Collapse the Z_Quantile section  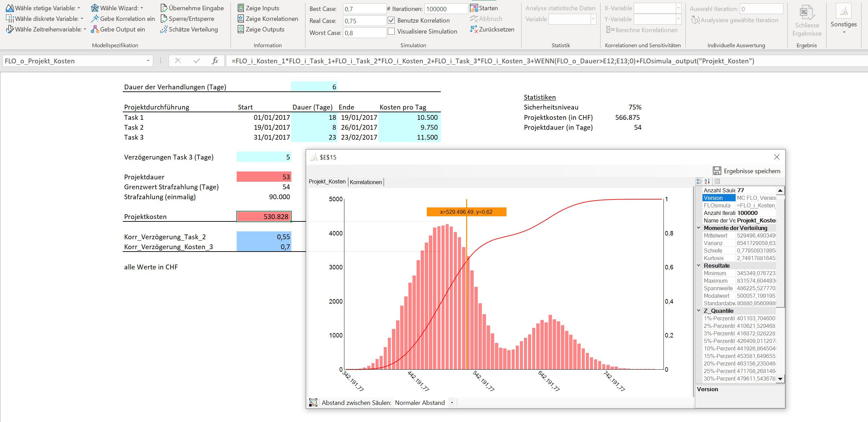pos(699,311)
